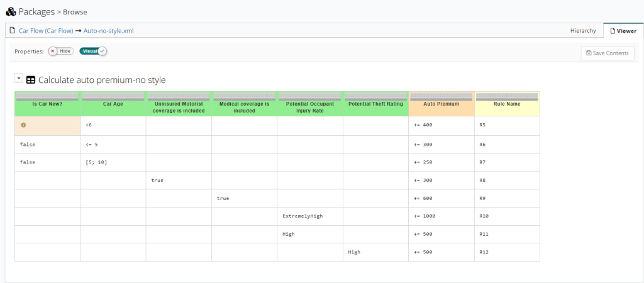Click the R8 rule name cell
The width and height of the screenshot is (644, 283).
pos(508,180)
